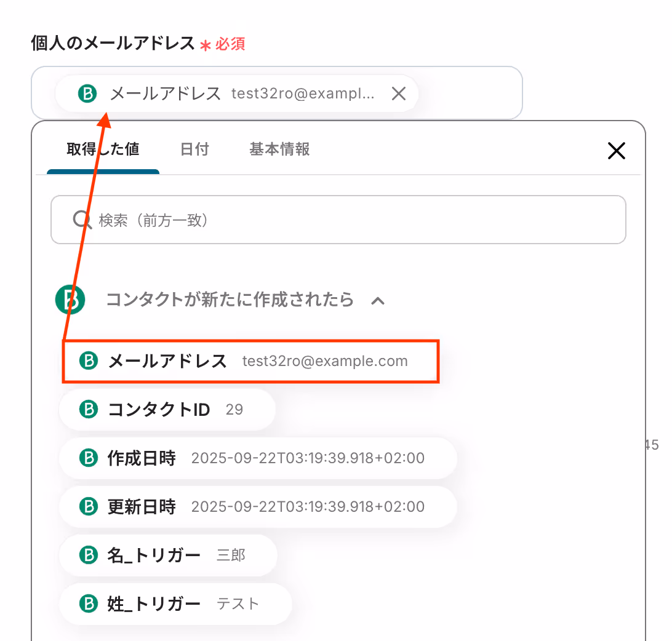The width and height of the screenshot is (672, 641).
Task: Remove the メールアドレス chip from the email field
Action: (399, 94)
